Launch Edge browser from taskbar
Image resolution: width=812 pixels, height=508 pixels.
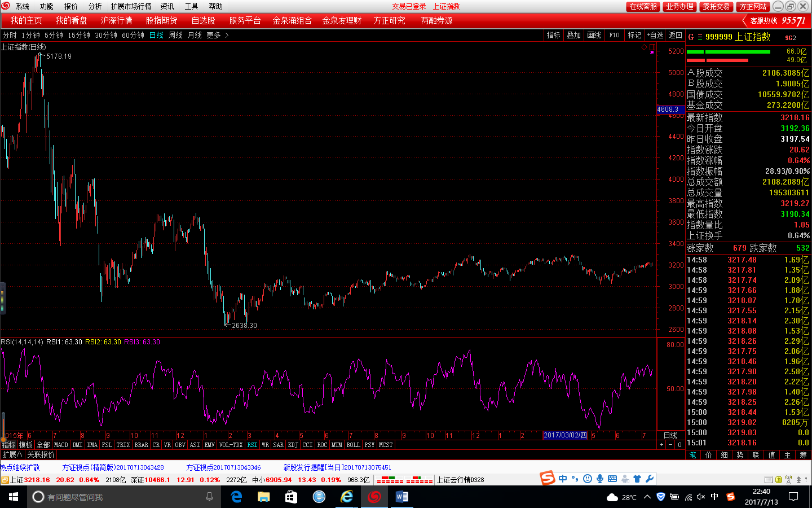pyautogui.click(x=236, y=497)
